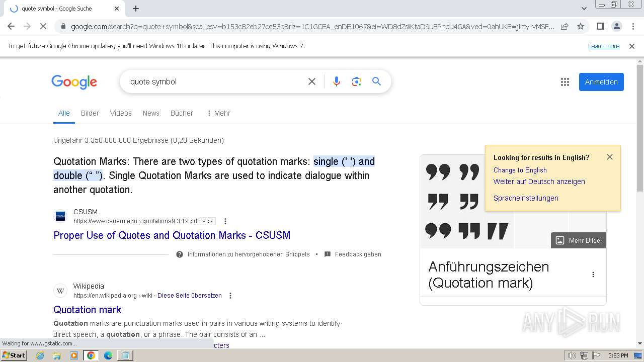Submit search with magnifier icon
Viewport: 644px width, 362px height.
pos(376,81)
